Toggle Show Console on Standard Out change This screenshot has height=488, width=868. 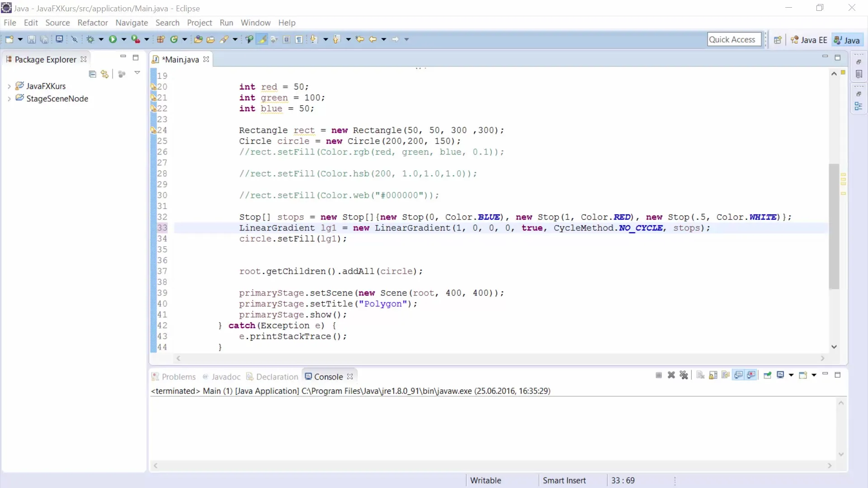coord(738,375)
